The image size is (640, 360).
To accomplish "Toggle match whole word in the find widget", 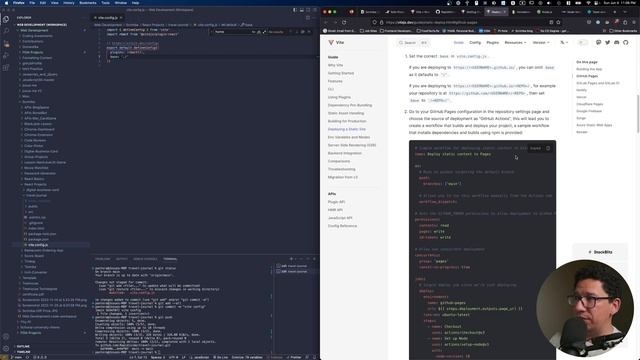I will point(259,32).
